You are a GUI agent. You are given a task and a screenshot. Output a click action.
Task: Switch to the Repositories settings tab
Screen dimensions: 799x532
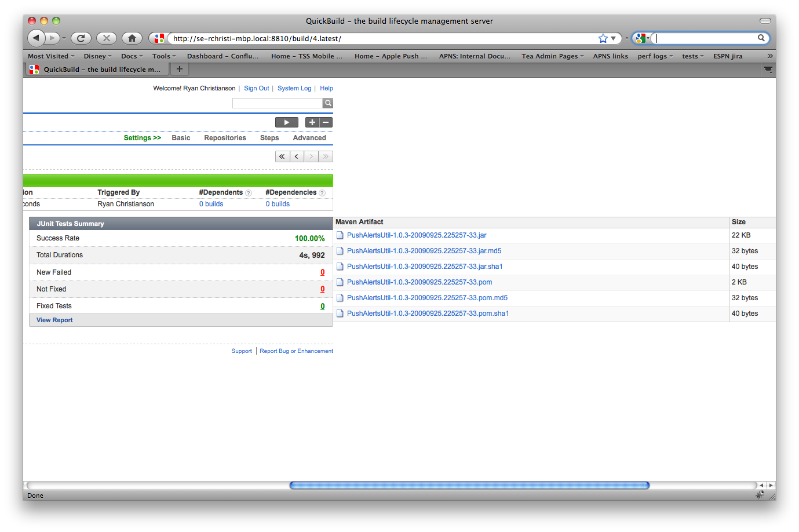click(225, 138)
